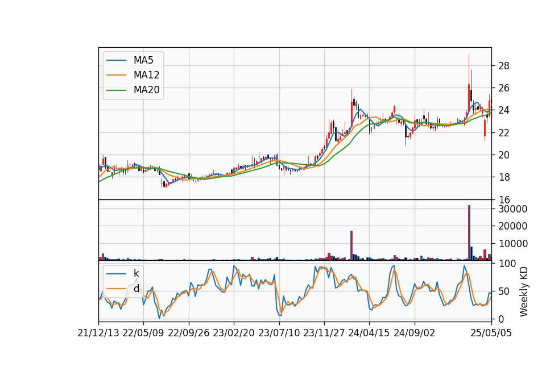The image size is (546, 392).
Task: Click the KD axis value 50
Action: click(x=503, y=291)
